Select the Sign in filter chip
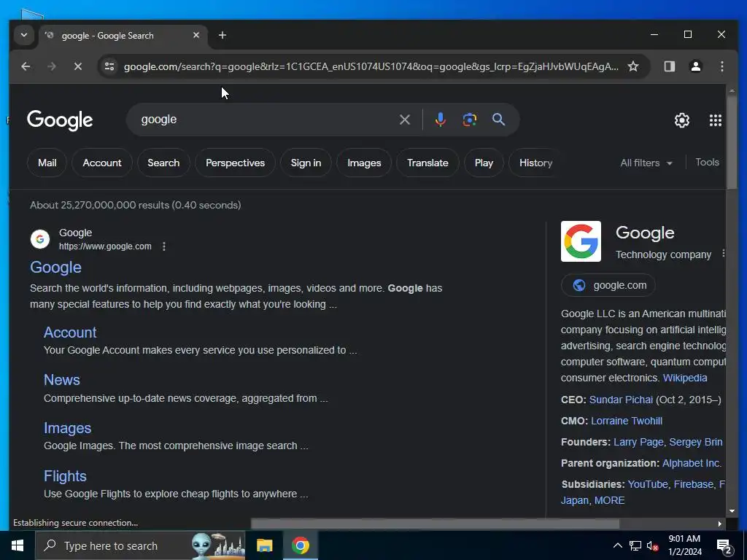747x560 pixels. pyautogui.click(x=306, y=163)
